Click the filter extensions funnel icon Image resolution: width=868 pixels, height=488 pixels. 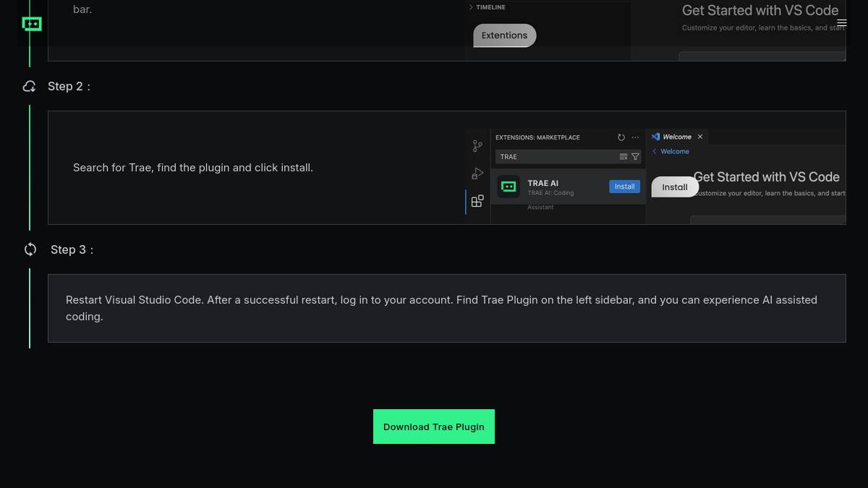635,157
